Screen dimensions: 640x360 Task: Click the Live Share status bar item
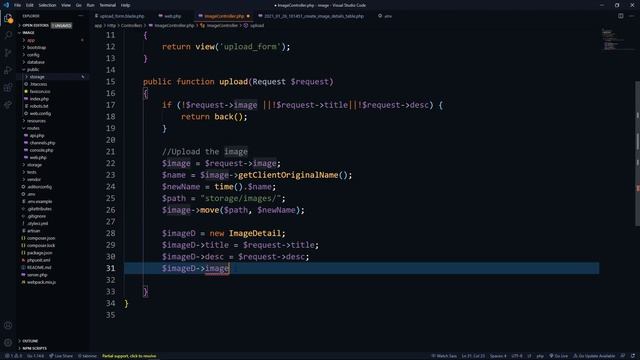pos(61,356)
